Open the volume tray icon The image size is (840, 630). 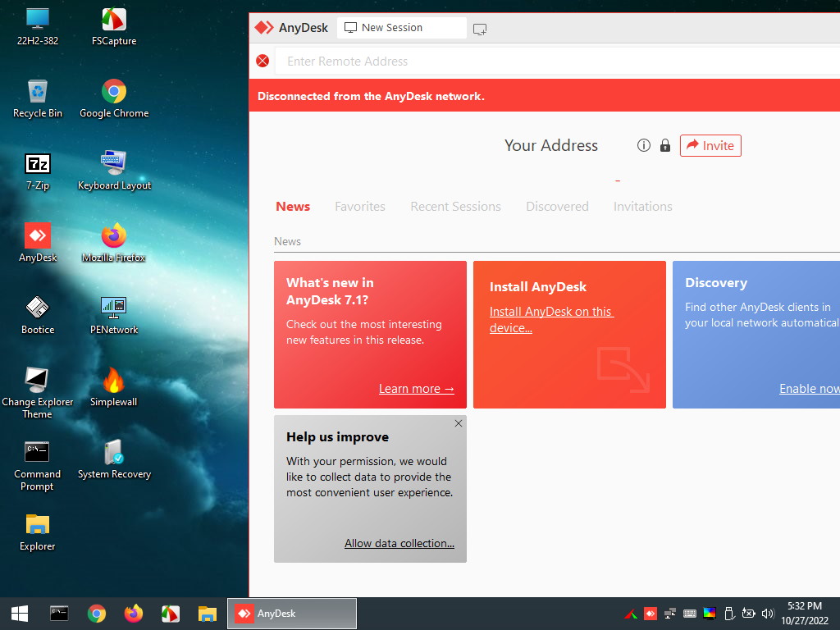(768, 614)
